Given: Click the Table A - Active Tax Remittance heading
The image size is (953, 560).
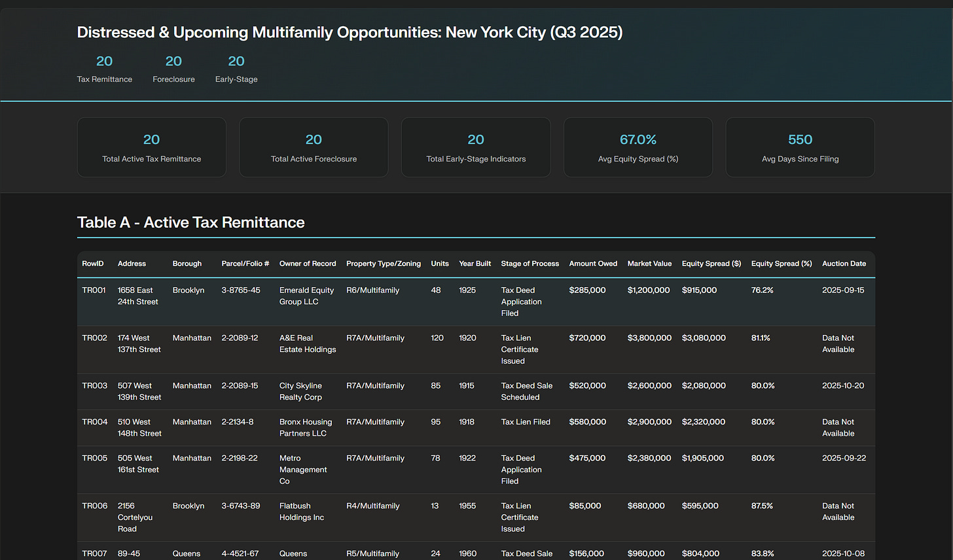Looking at the screenshot, I should point(191,222).
